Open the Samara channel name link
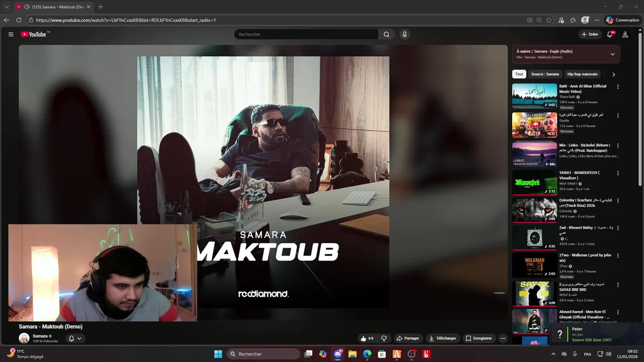The width and height of the screenshot is (644, 362). 40,336
